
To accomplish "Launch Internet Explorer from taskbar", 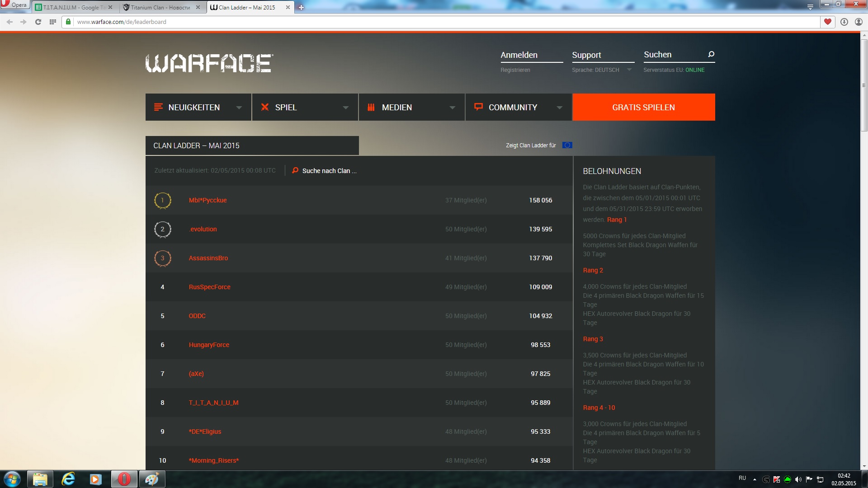I will coord(68,479).
